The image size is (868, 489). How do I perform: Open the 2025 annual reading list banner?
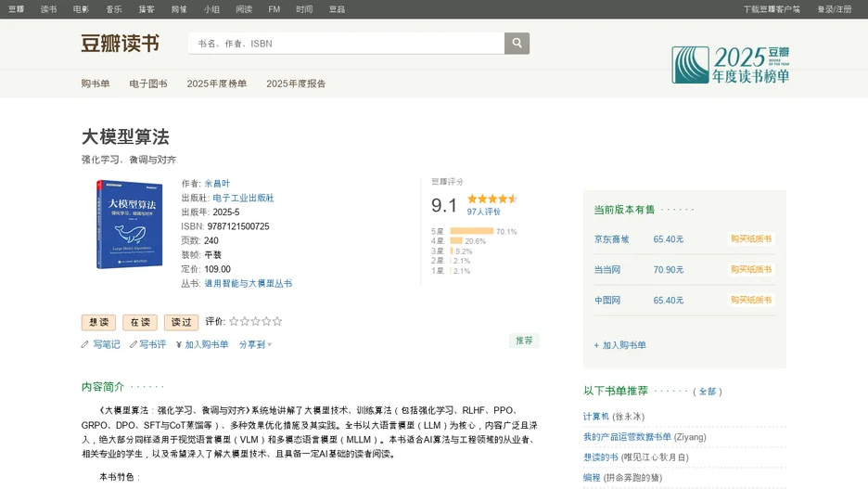pos(730,65)
